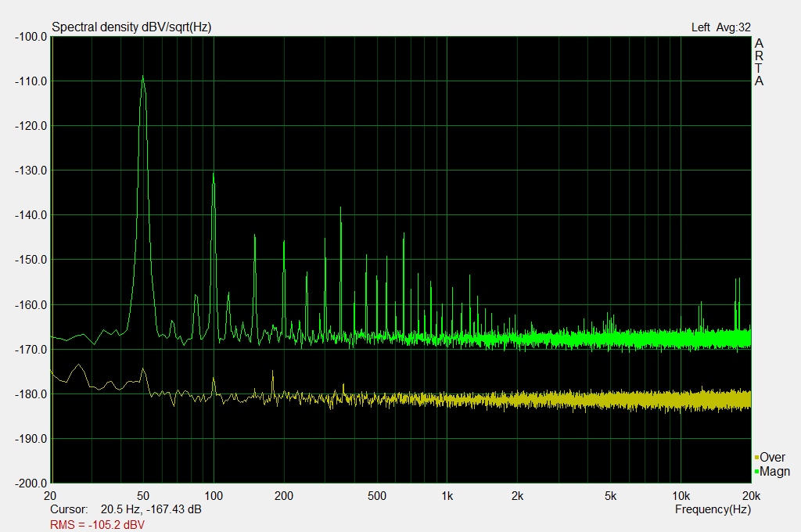The height and width of the screenshot is (532, 801).
Task: Select the Magn curve legend label
Action: [775, 471]
